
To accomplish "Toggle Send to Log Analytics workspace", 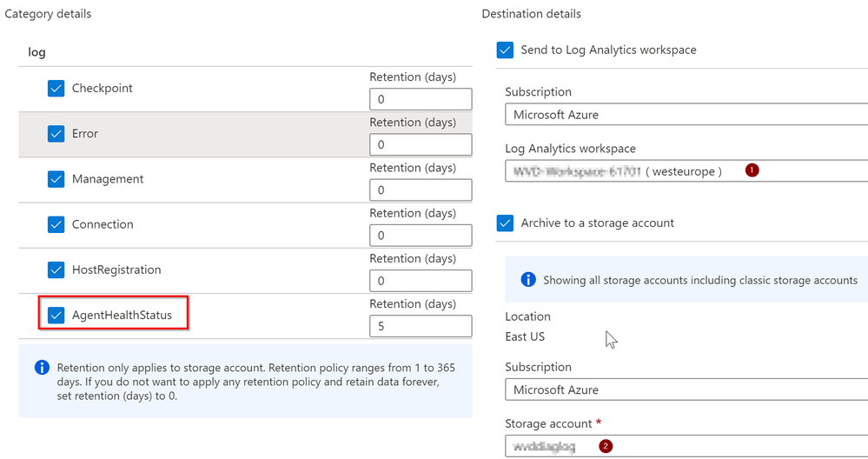I will click(506, 50).
